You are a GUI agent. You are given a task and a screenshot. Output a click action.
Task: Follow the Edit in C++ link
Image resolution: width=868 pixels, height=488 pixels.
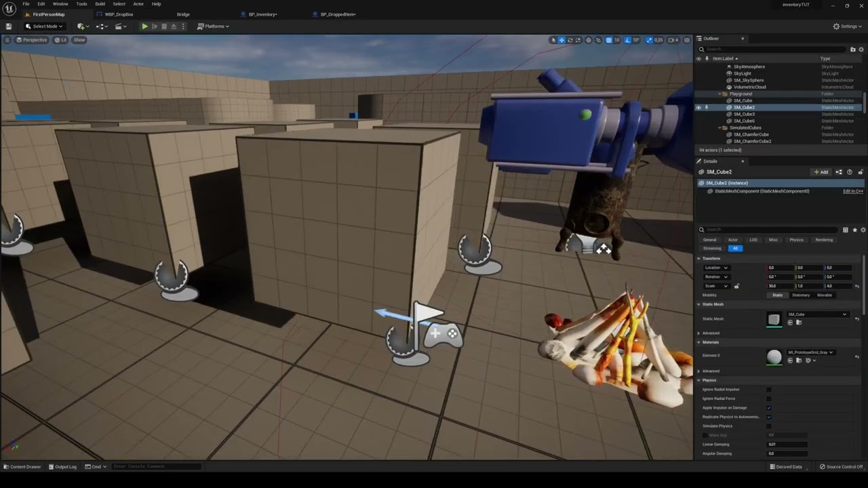coord(853,191)
